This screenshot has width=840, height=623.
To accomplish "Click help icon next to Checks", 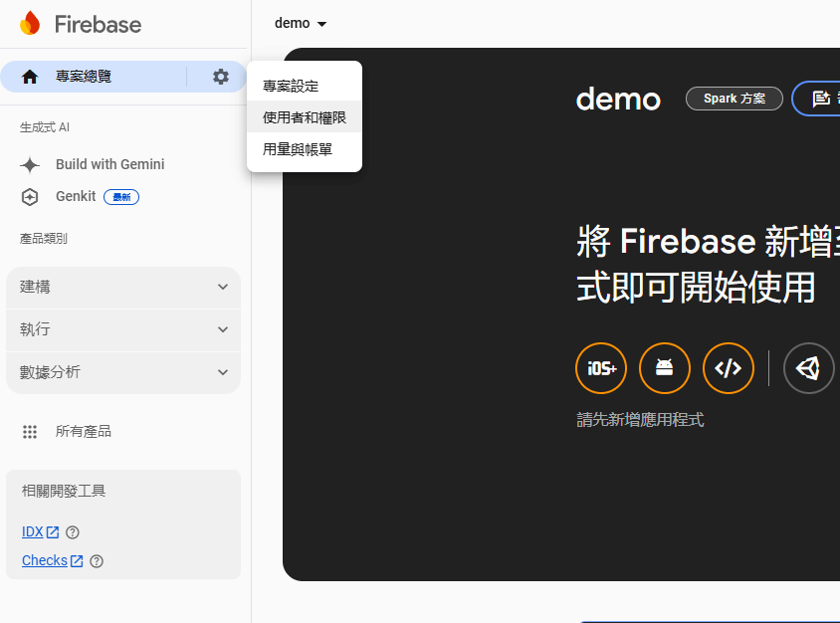I will pyautogui.click(x=97, y=561).
